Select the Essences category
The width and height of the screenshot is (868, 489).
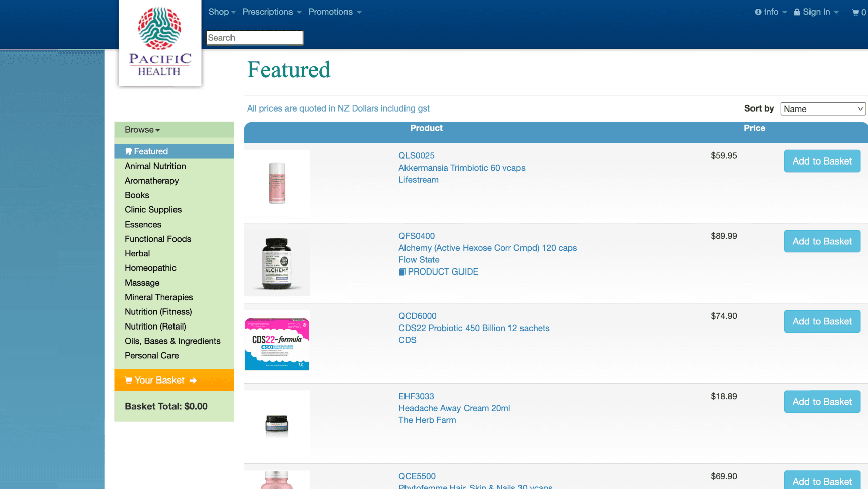coord(143,225)
